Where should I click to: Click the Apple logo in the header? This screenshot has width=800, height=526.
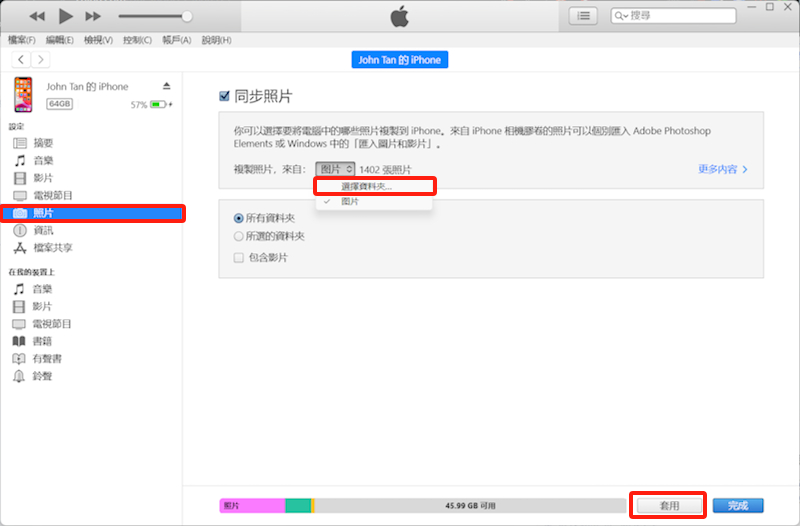pyautogui.click(x=399, y=16)
